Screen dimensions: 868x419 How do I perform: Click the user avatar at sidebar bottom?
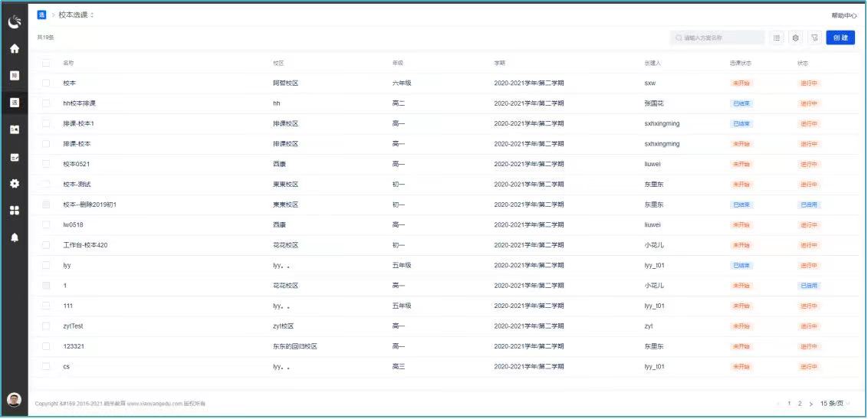pos(14,399)
